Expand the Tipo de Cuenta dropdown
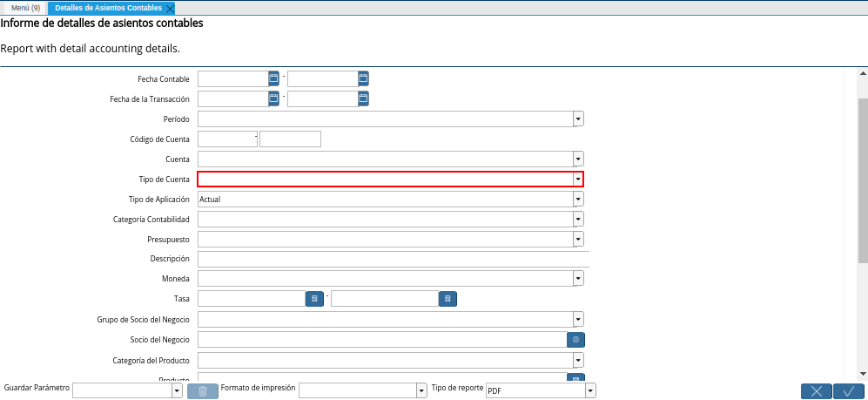Screen dimensions: 868x400 click(x=578, y=179)
